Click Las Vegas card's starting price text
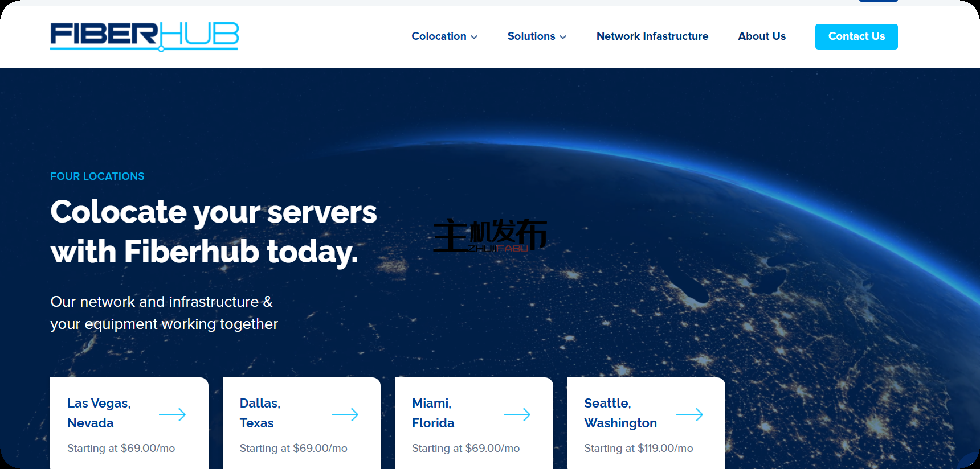The height and width of the screenshot is (469, 980). coord(121,449)
